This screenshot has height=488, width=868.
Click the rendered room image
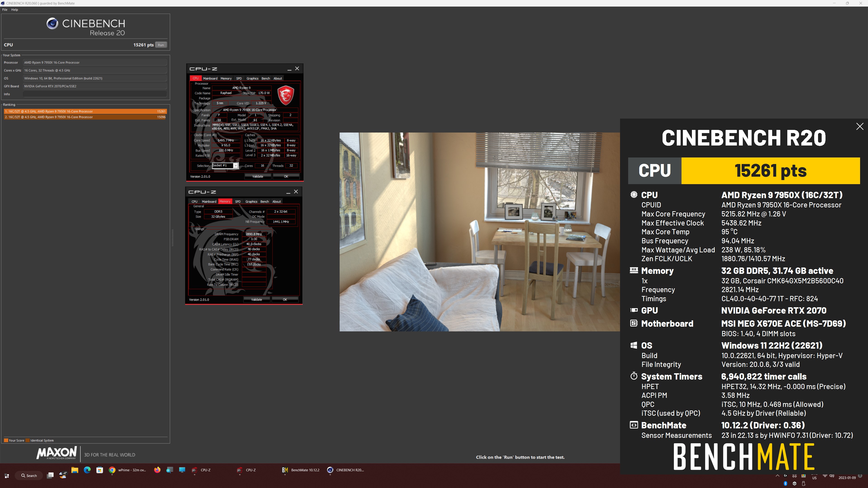[479, 232]
